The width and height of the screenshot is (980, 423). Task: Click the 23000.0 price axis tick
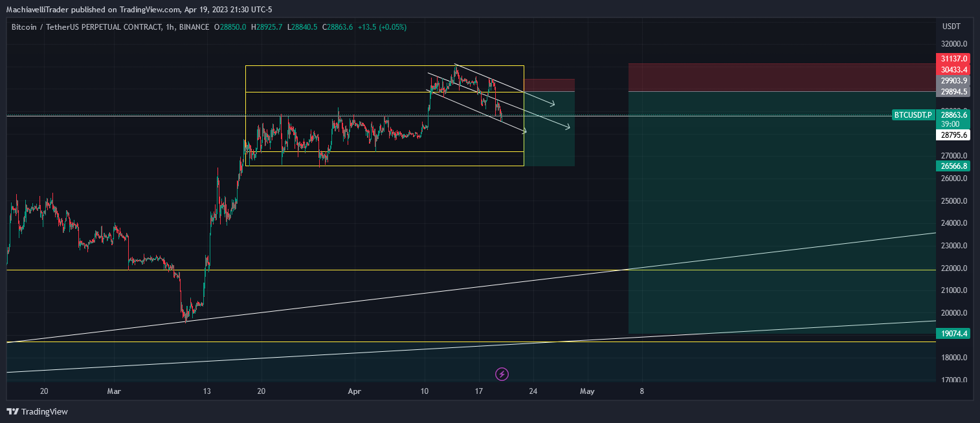(x=954, y=246)
